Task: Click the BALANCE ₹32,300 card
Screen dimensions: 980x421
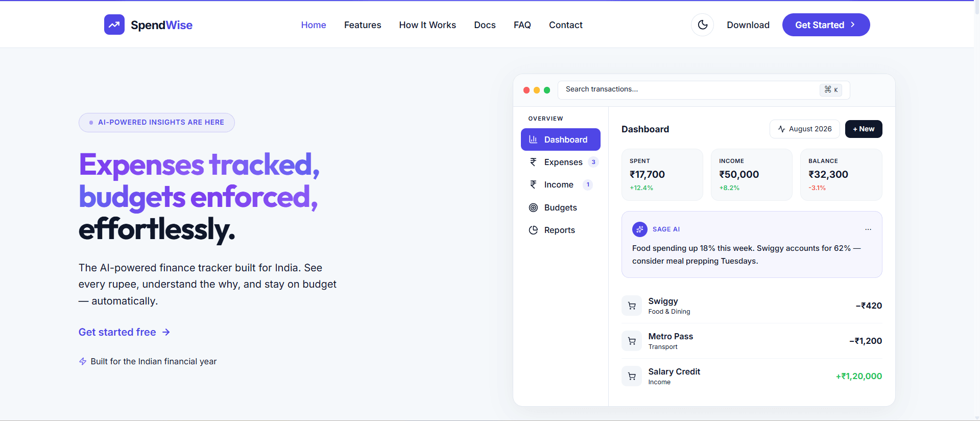Action: [841, 175]
